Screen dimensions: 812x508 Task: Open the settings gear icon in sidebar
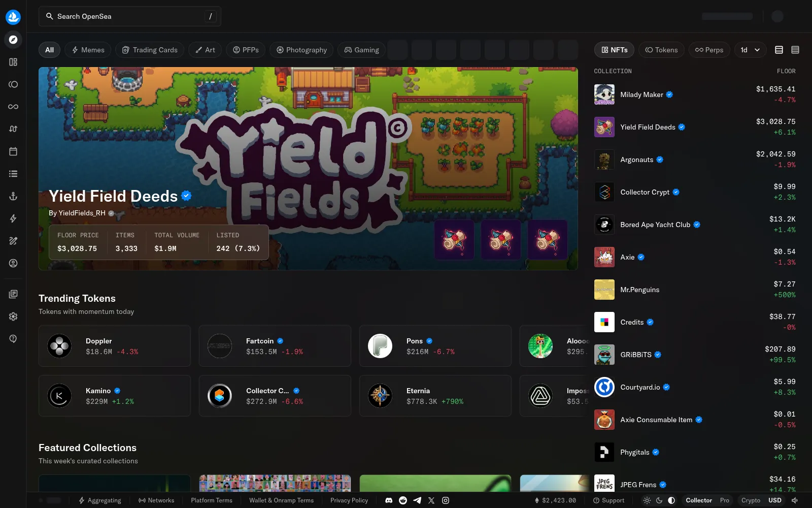click(13, 316)
